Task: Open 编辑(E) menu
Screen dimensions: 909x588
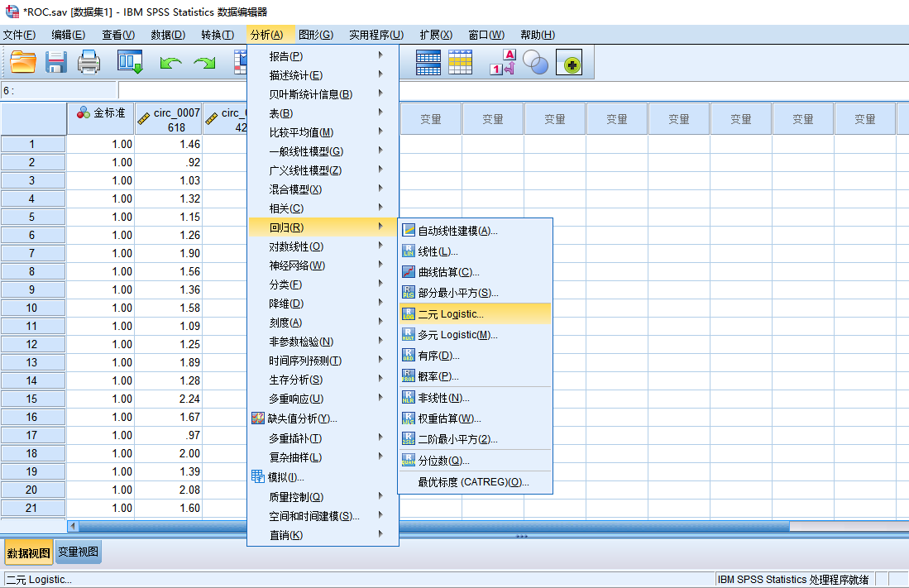Action: click(x=69, y=35)
